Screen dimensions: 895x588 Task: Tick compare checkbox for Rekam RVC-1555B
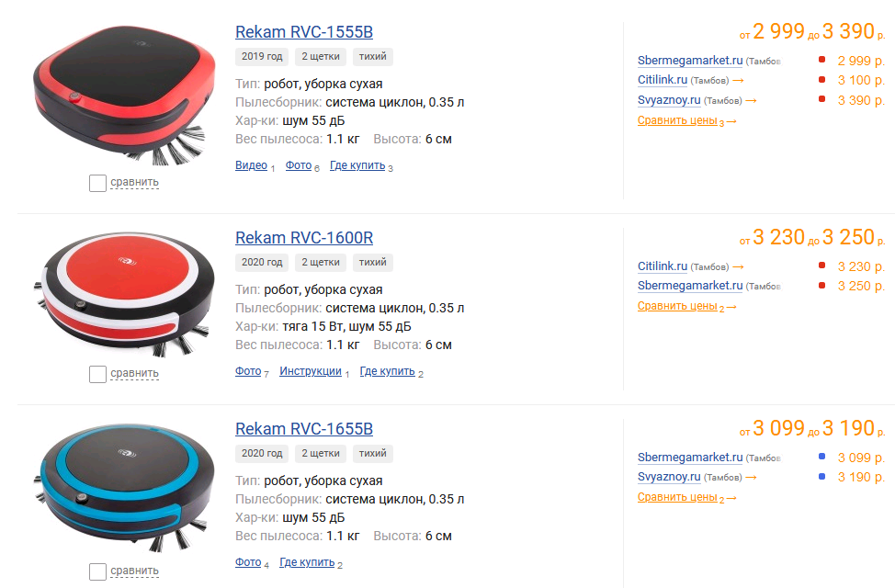tap(97, 183)
